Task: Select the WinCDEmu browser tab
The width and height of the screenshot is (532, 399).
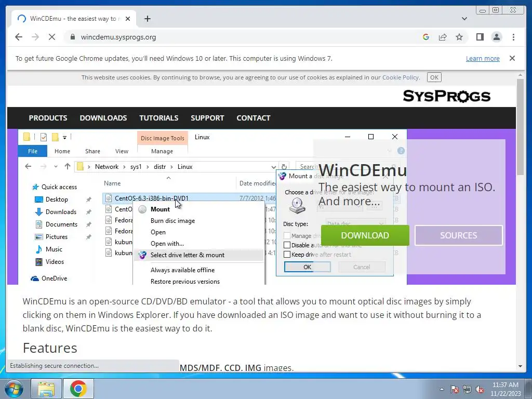Action: (74, 19)
